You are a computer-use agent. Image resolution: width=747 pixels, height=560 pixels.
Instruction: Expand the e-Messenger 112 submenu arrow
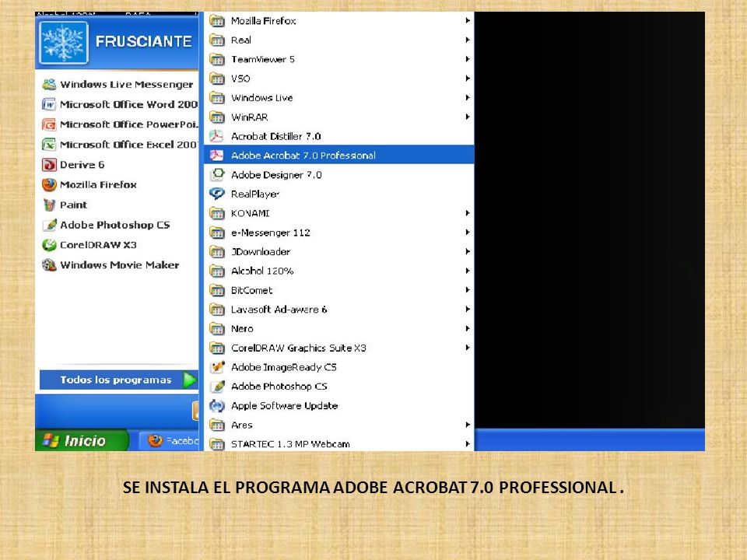coord(468,233)
